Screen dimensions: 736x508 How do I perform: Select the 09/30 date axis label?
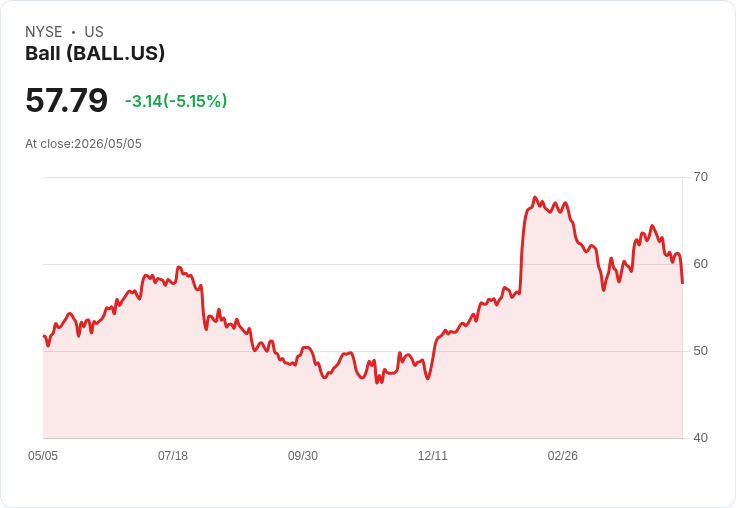click(303, 455)
